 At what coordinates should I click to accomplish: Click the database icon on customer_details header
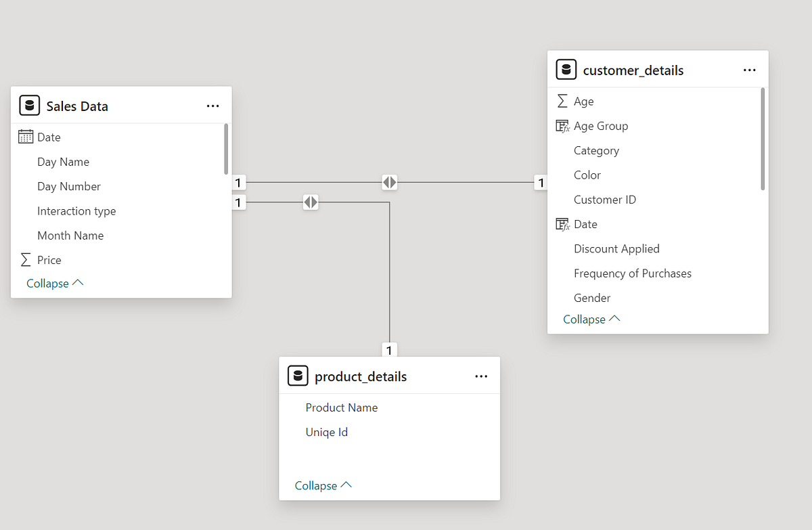tap(566, 69)
